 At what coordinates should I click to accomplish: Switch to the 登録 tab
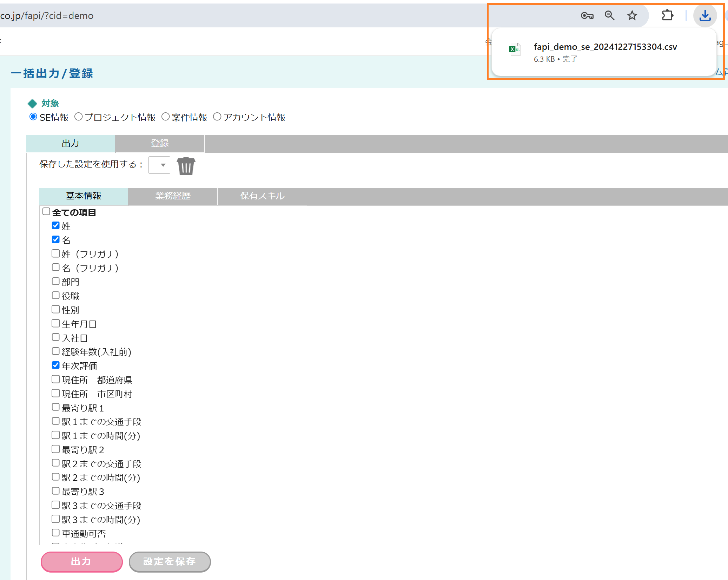(x=160, y=143)
